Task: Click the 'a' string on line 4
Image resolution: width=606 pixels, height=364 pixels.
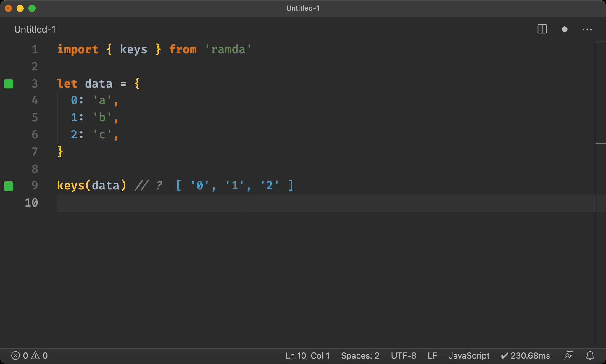Action: pyautogui.click(x=102, y=101)
